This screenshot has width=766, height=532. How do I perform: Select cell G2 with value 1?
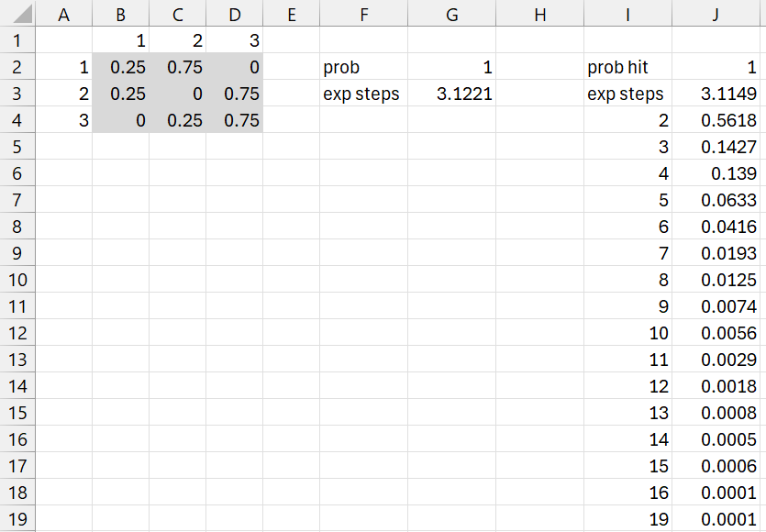tap(452, 66)
